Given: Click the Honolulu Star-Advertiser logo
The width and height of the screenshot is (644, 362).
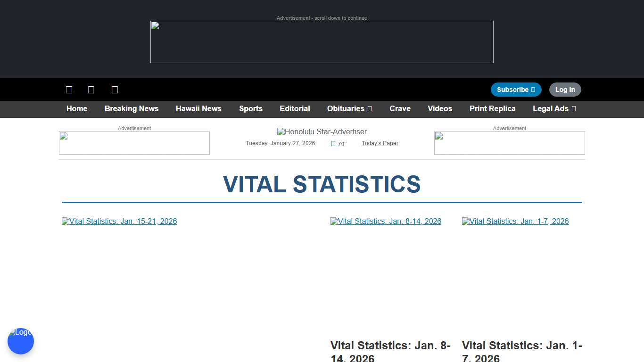Looking at the screenshot, I should (322, 132).
